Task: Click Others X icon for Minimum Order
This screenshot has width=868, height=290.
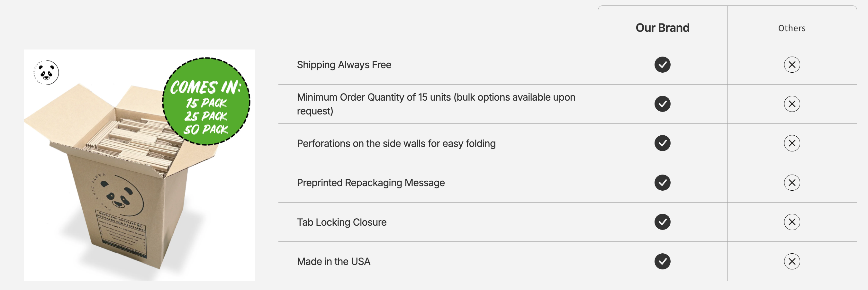Action: coord(791,104)
